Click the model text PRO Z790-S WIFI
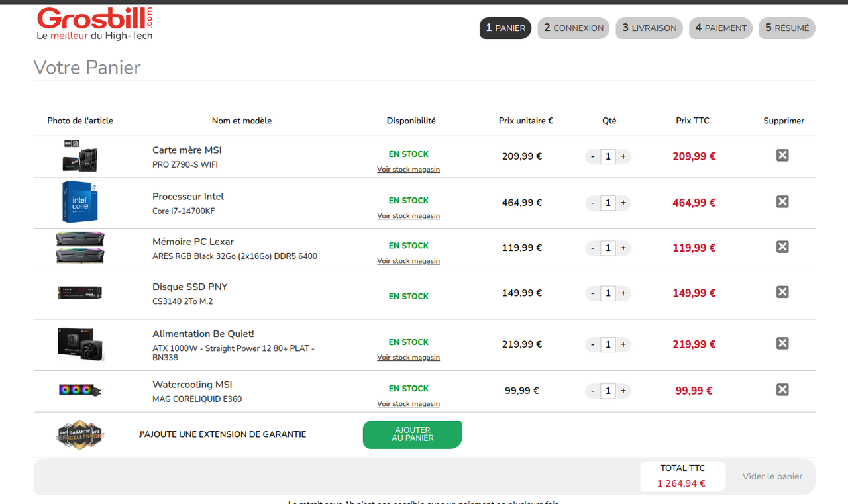 185,165
